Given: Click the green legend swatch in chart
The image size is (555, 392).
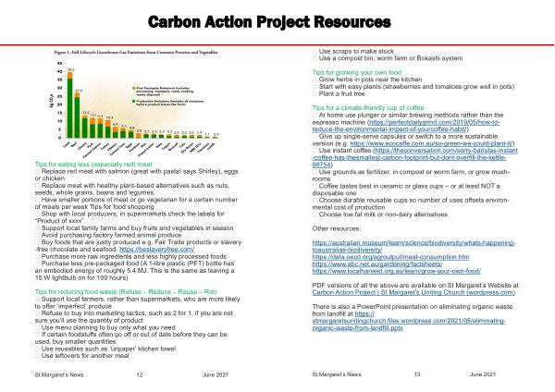Looking at the screenshot, I should [134, 102].
